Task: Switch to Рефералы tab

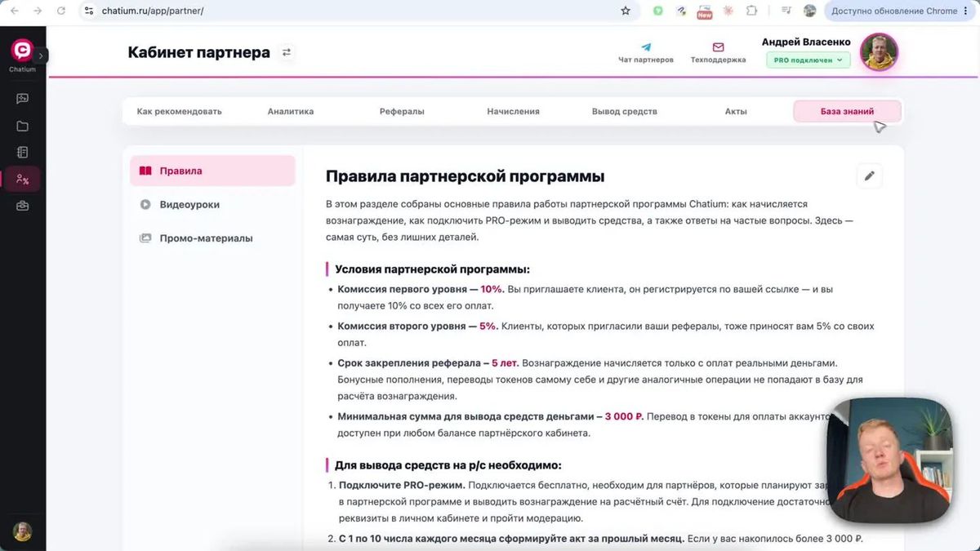Action: click(402, 111)
